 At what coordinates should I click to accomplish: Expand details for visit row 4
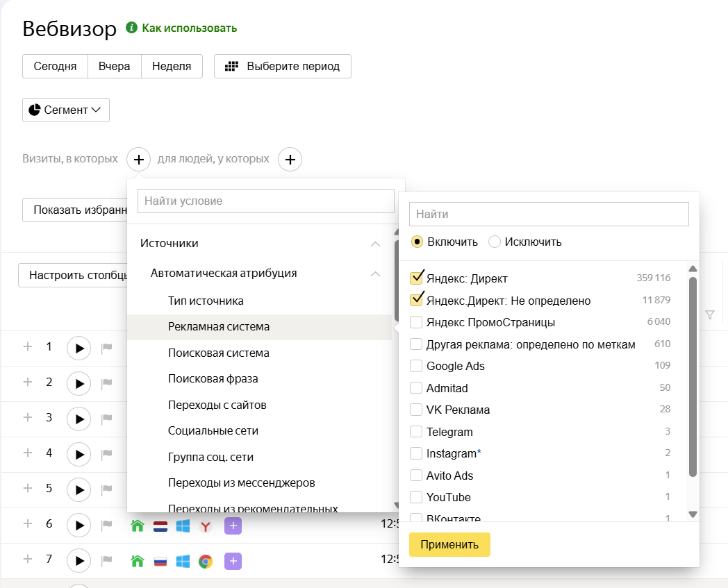tap(28, 453)
